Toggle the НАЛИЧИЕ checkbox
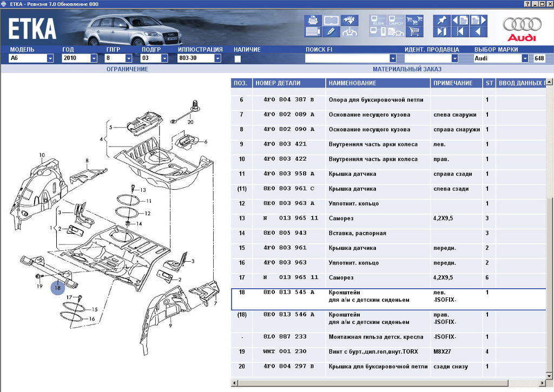 (x=238, y=58)
